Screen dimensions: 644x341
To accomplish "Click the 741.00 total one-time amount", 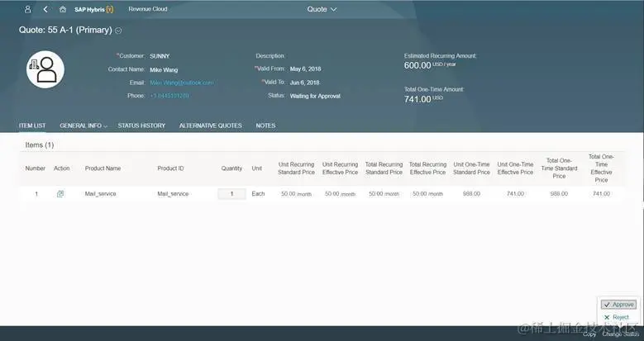I will 417,99.
